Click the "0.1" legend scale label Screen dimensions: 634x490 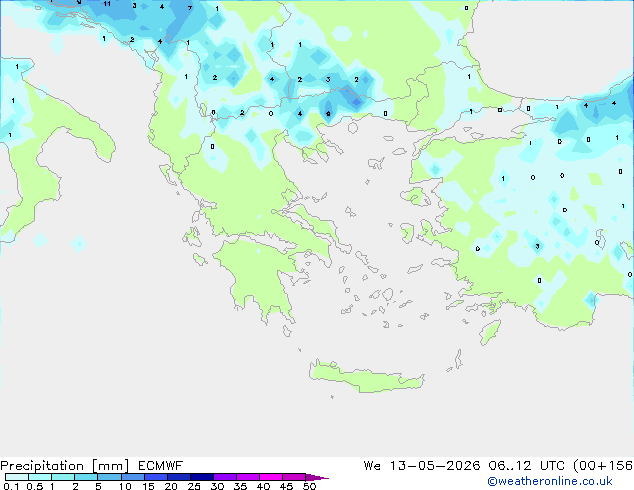(x=11, y=486)
